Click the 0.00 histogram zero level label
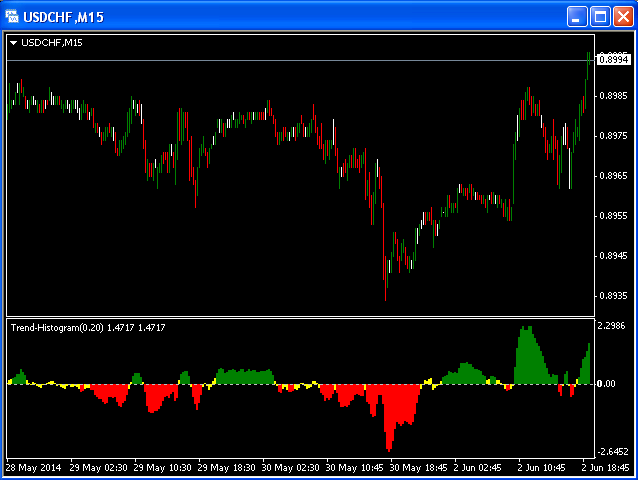Screen dimensions: 640x480 click(606, 384)
